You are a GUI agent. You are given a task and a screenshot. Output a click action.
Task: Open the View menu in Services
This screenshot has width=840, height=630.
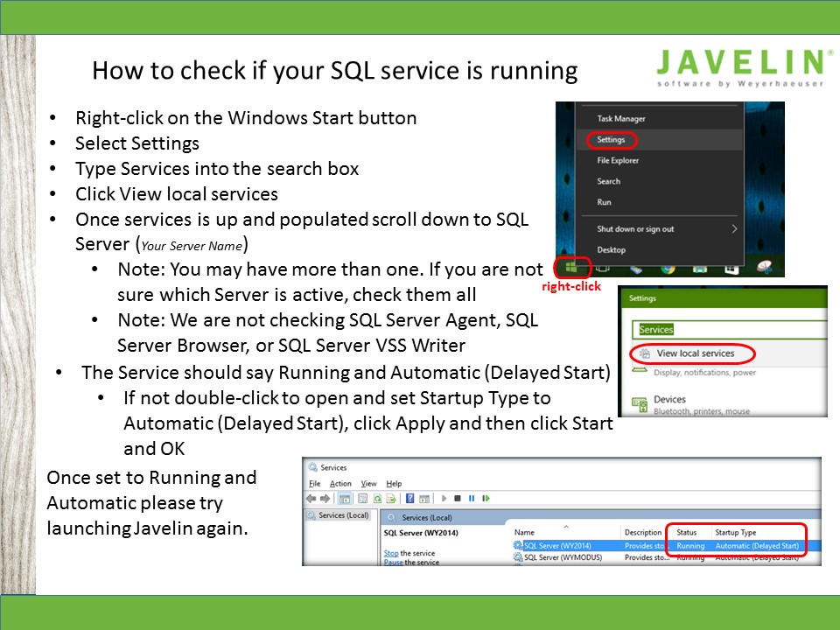click(368, 484)
